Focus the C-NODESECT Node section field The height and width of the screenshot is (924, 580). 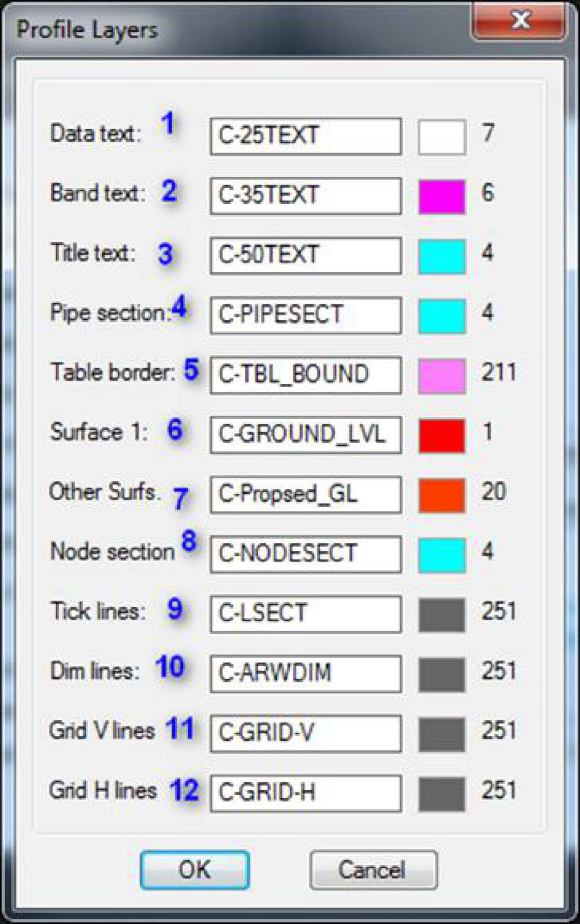(306, 554)
